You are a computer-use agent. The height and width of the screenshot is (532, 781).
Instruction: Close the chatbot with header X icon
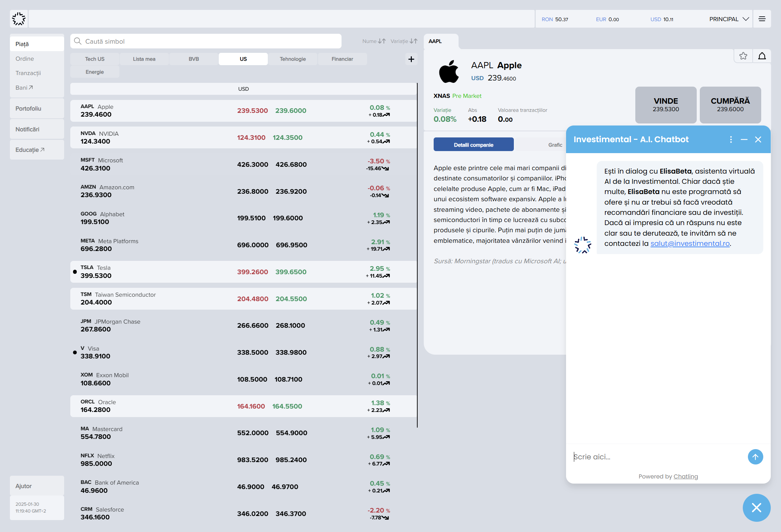[758, 139]
